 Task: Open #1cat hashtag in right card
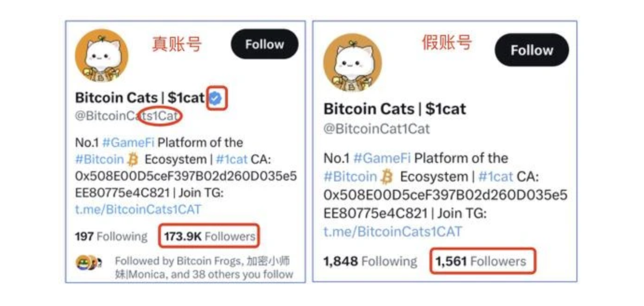[x=496, y=177]
